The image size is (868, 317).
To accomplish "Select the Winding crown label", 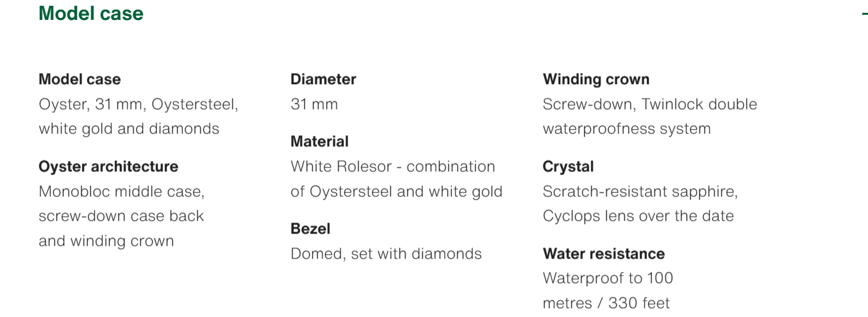I will click(596, 80).
